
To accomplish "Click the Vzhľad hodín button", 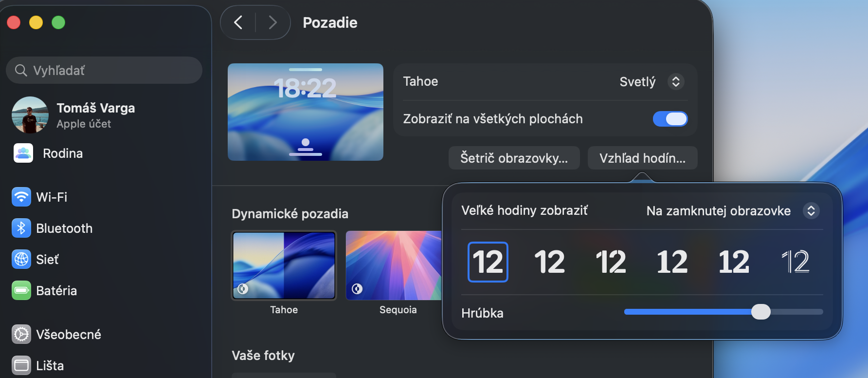I will pyautogui.click(x=642, y=158).
